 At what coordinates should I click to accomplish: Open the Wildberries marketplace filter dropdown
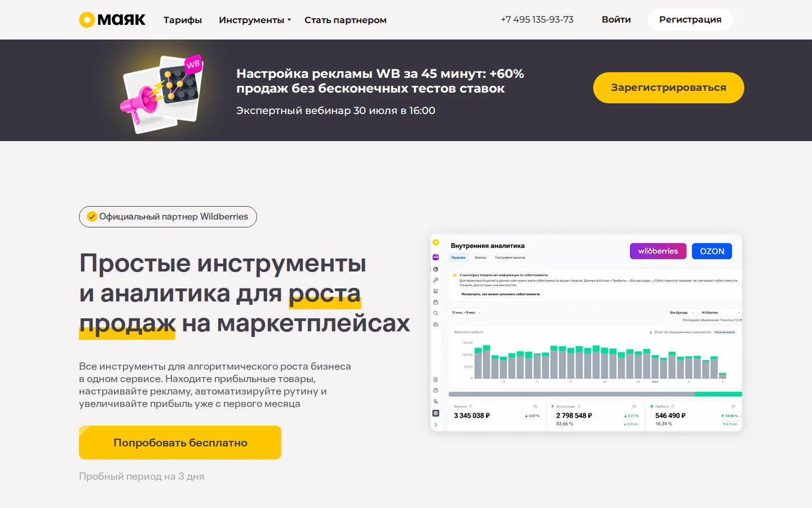[720, 313]
